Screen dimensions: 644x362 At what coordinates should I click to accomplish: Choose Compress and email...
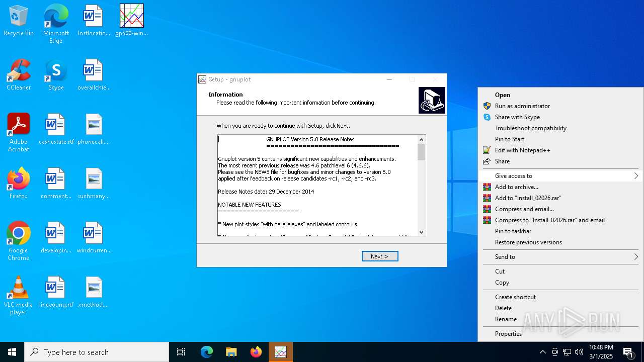pyautogui.click(x=560, y=209)
